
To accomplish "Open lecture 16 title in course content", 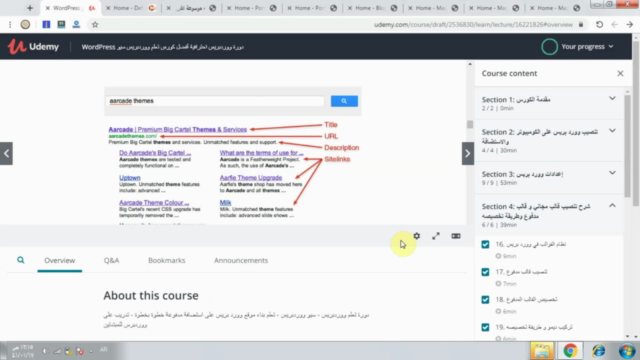I will (531, 244).
